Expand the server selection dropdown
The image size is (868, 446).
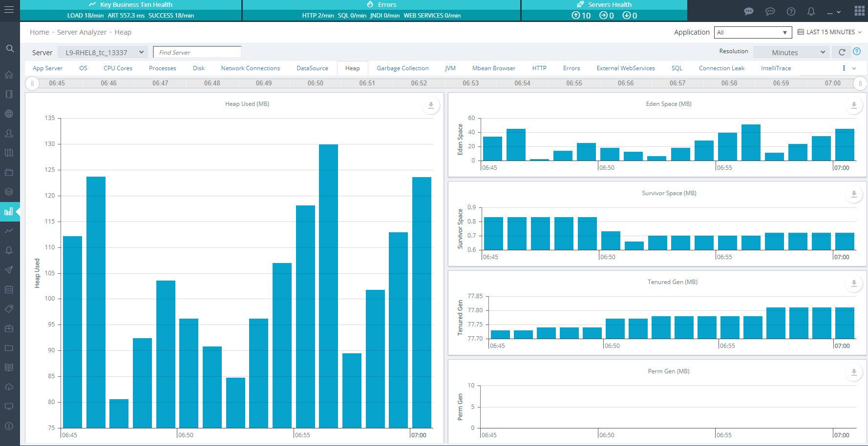[x=103, y=52]
